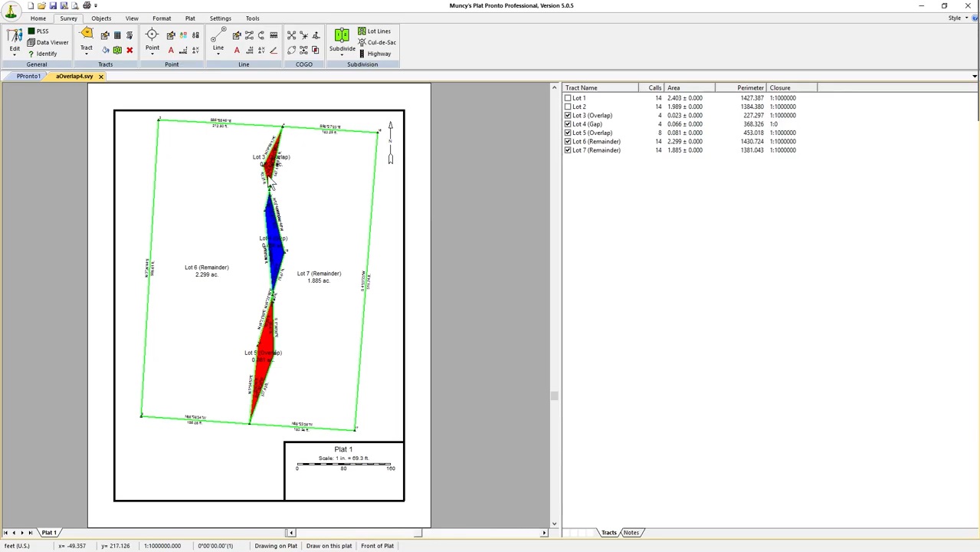
Task: Click the first COGO intersection icon
Action: tap(292, 35)
